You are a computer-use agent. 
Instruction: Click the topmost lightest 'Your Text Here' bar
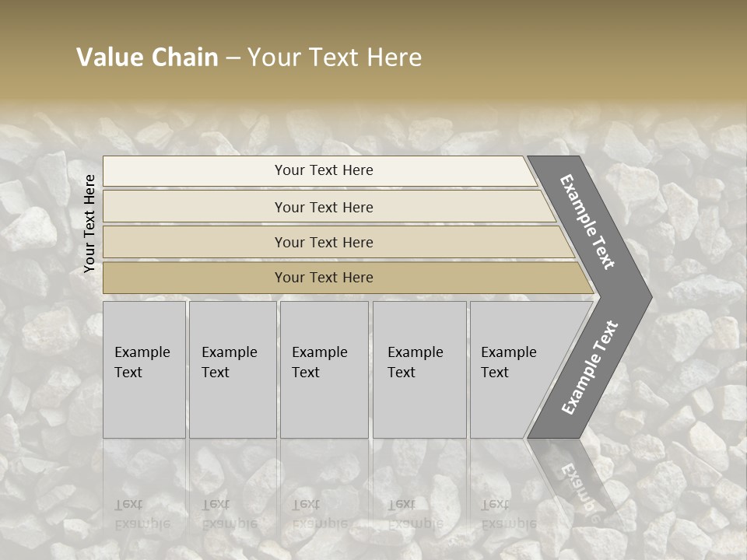coord(323,170)
